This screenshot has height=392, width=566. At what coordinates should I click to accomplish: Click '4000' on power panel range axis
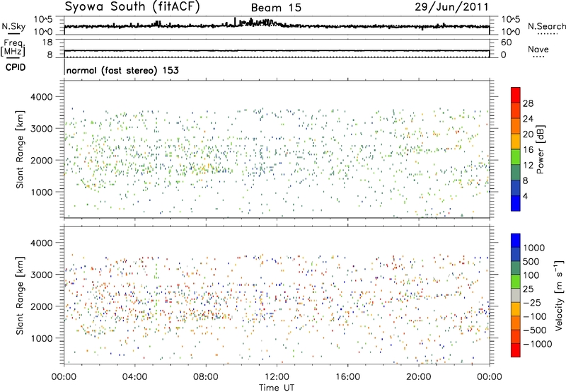[x=41, y=97]
